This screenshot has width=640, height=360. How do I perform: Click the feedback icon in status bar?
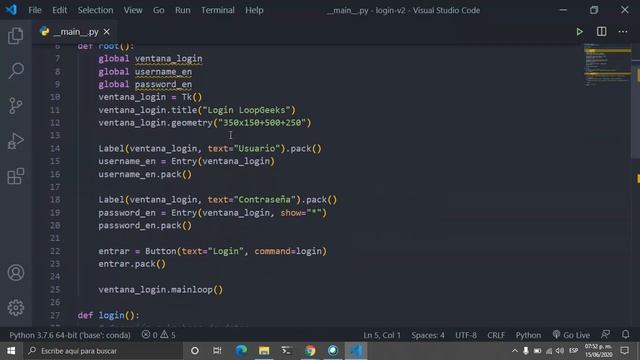click(x=605, y=335)
